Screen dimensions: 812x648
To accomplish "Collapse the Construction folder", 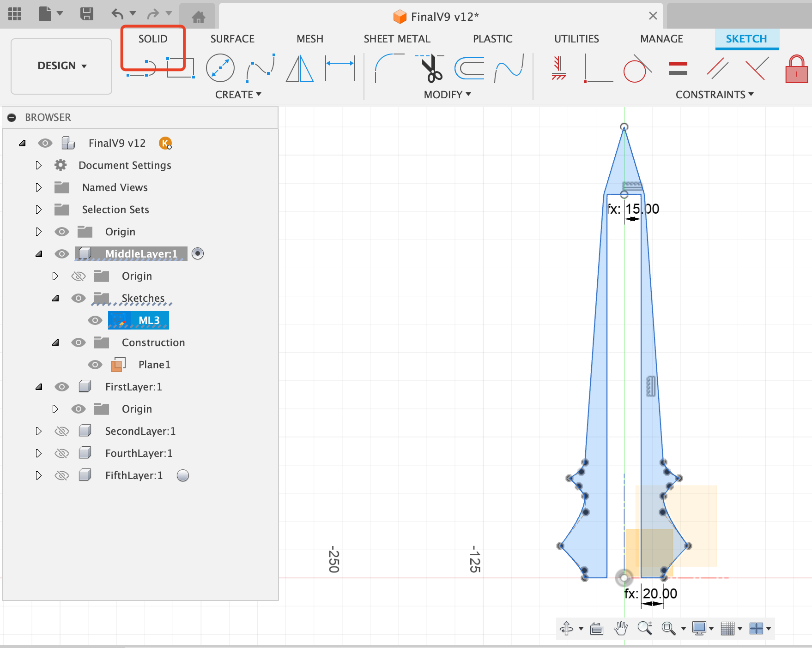I will point(55,342).
